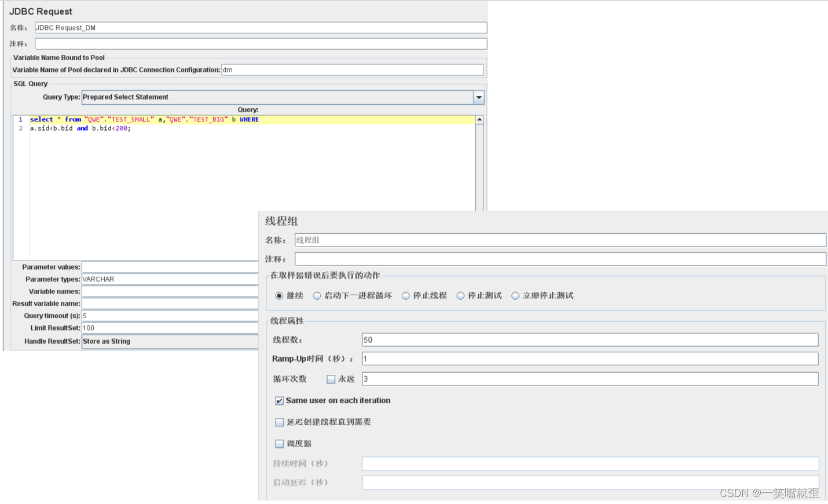Click line 1 of the SQL query
Screen dimensions: 828x504
(252, 120)
